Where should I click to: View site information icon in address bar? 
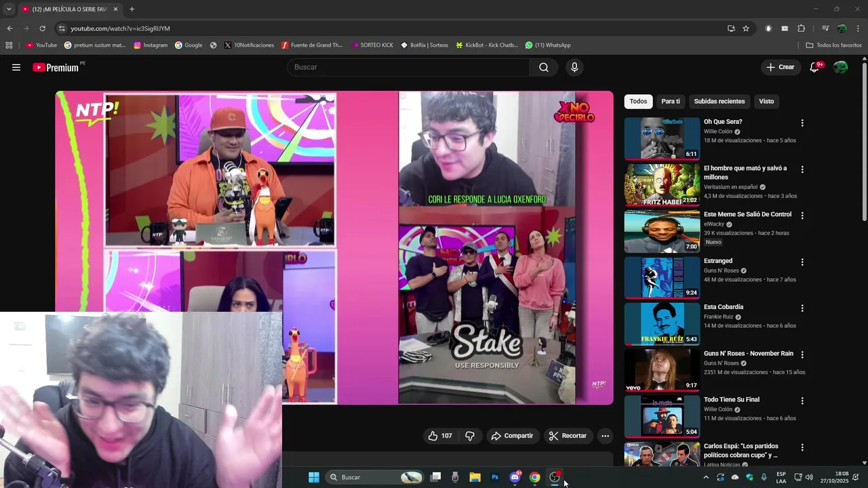click(62, 28)
